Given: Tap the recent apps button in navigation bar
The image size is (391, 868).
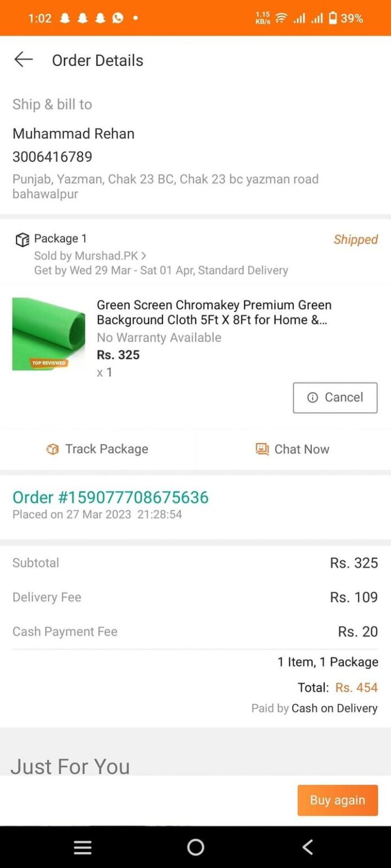Looking at the screenshot, I should 82,847.
